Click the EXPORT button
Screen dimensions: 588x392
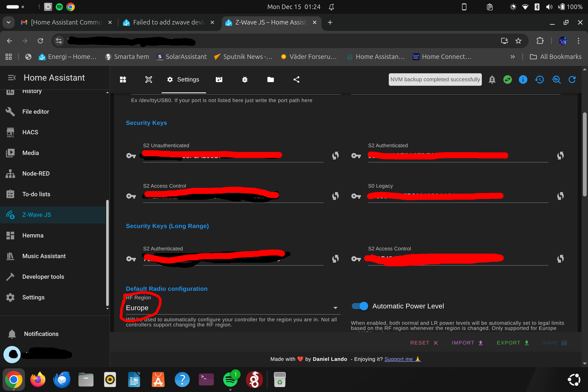coord(513,343)
